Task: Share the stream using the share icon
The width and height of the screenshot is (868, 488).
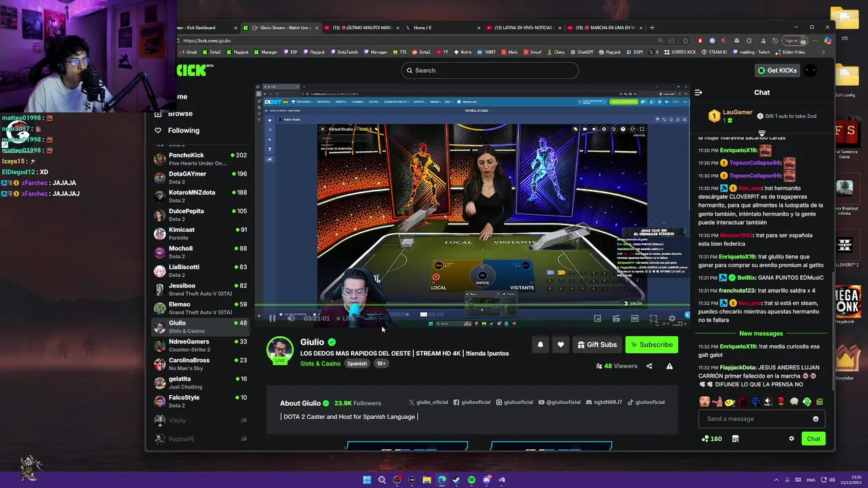Action: (649, 366)
